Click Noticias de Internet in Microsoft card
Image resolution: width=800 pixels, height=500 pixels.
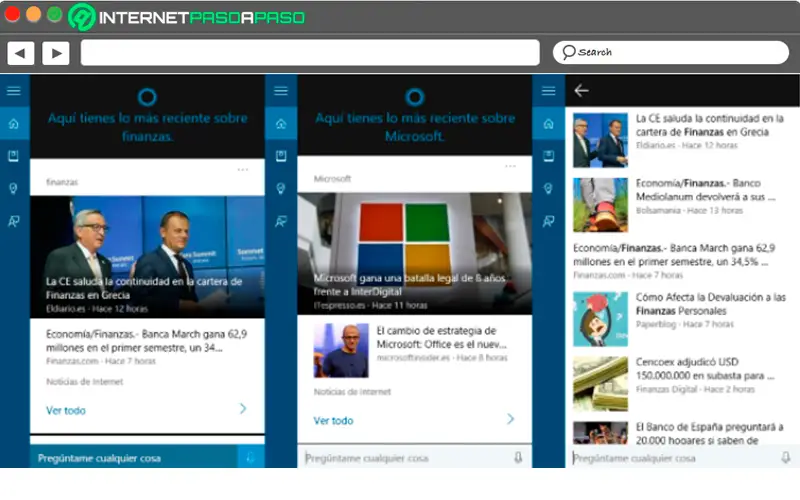click(x=352, y=392)
